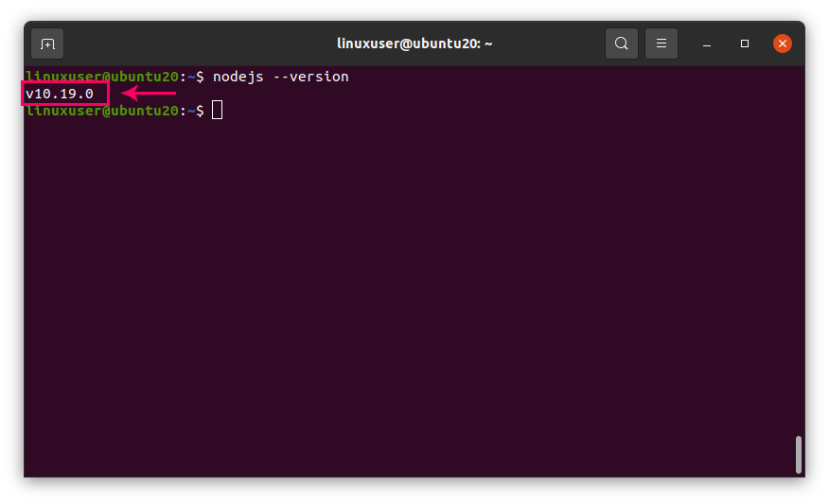Viewport: 829px width, 504px height.
Task: Click linuxuser@ubuntu20 in the first prompt line
Action: (102, 77)
